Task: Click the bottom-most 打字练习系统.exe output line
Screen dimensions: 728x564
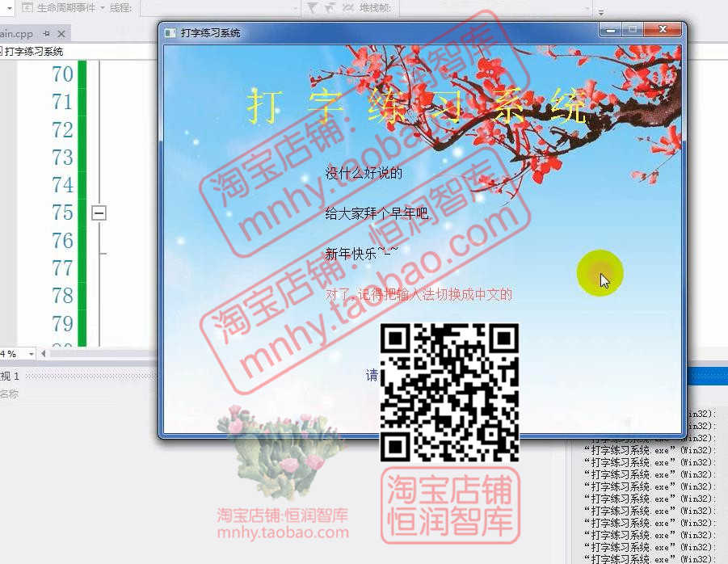Action: point(650,559)
